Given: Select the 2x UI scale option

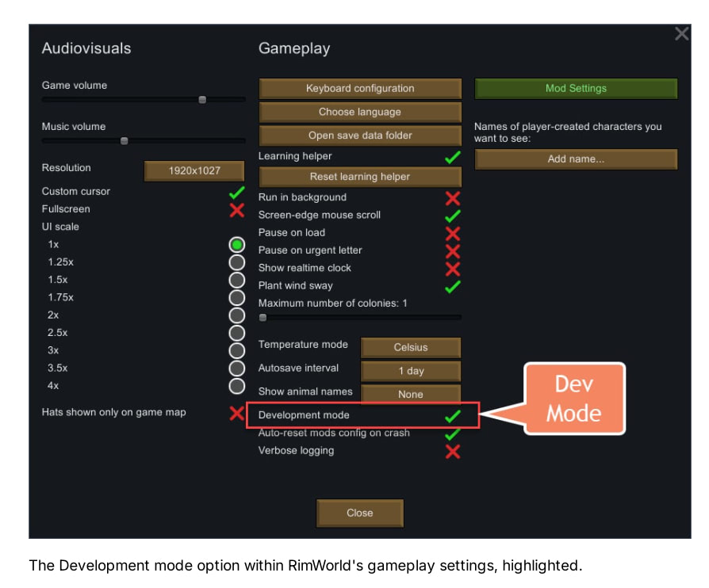Looking at the screenshot, I should tap(236, 315).
